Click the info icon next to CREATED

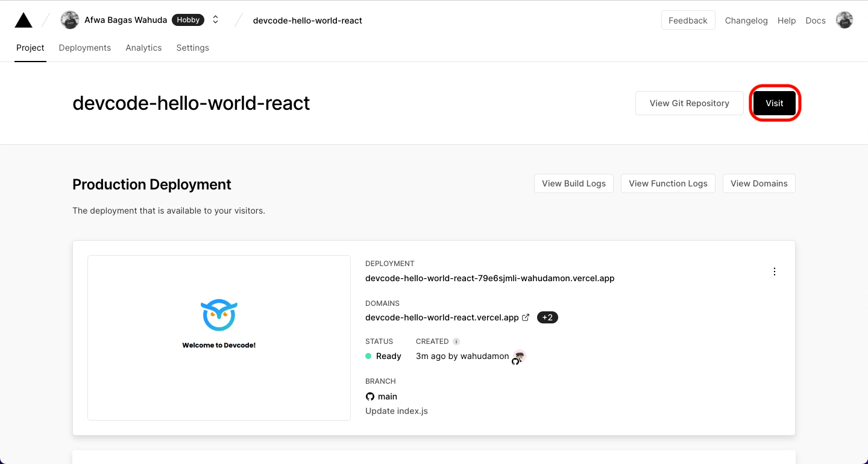[x=456, y=342]
